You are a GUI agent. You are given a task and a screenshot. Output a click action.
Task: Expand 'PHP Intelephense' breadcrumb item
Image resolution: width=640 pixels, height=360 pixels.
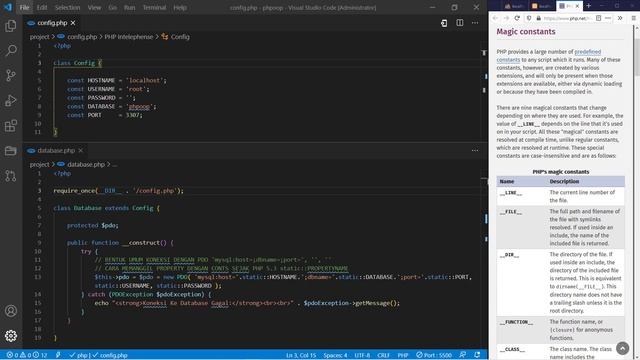[x=129, y=37]
